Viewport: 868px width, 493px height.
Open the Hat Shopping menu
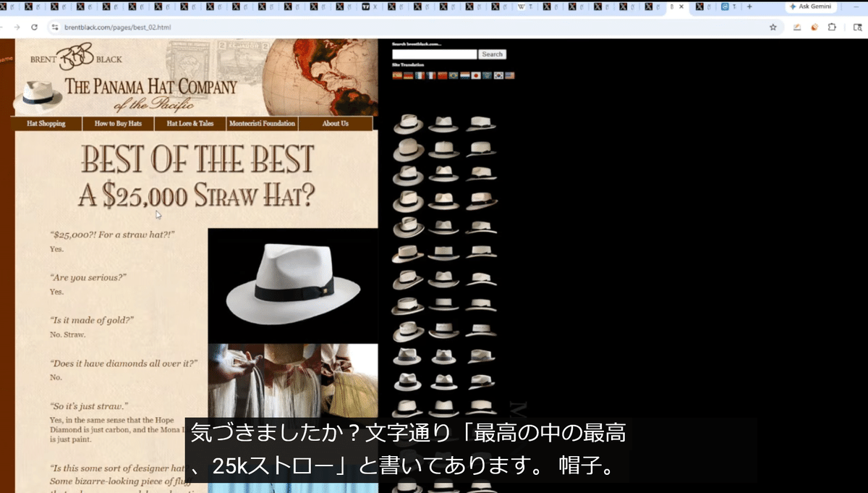pos(46,124)
